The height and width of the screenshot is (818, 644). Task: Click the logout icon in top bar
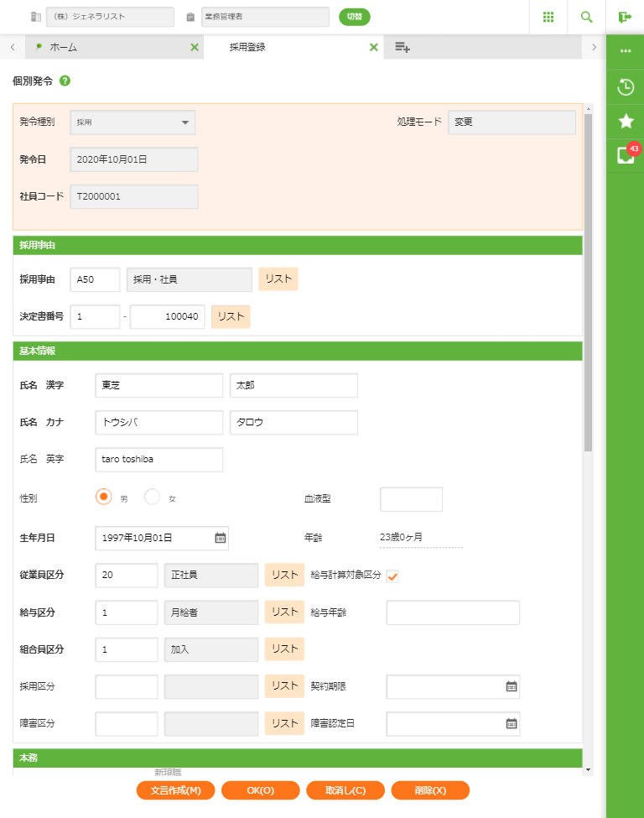[x=625, y=17]
